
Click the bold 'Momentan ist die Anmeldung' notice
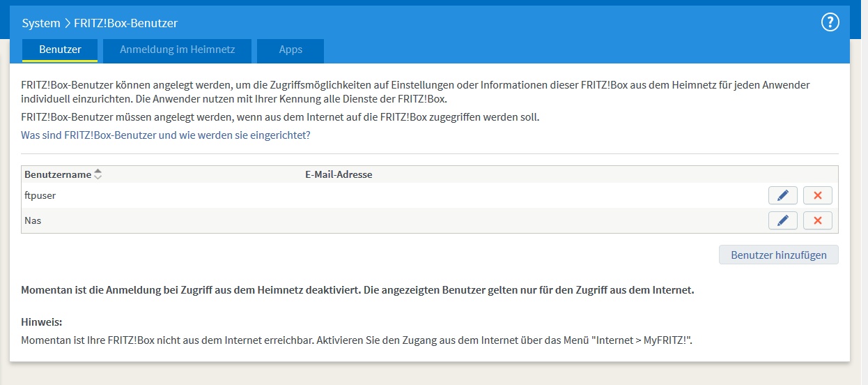[357, 290]
